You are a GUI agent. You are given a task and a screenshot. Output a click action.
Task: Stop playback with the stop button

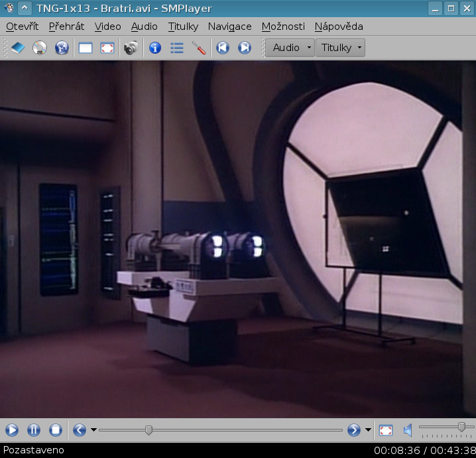pyautogui.click(x=56, y=430)
